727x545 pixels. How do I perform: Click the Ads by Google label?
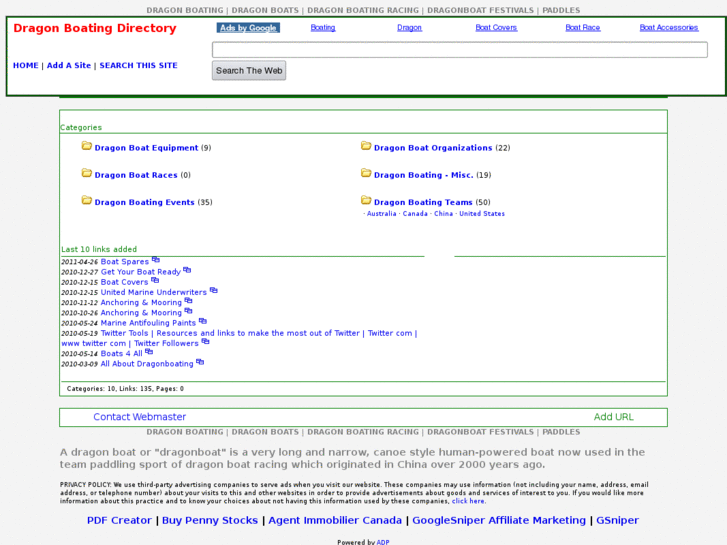[x=248, y=28]
